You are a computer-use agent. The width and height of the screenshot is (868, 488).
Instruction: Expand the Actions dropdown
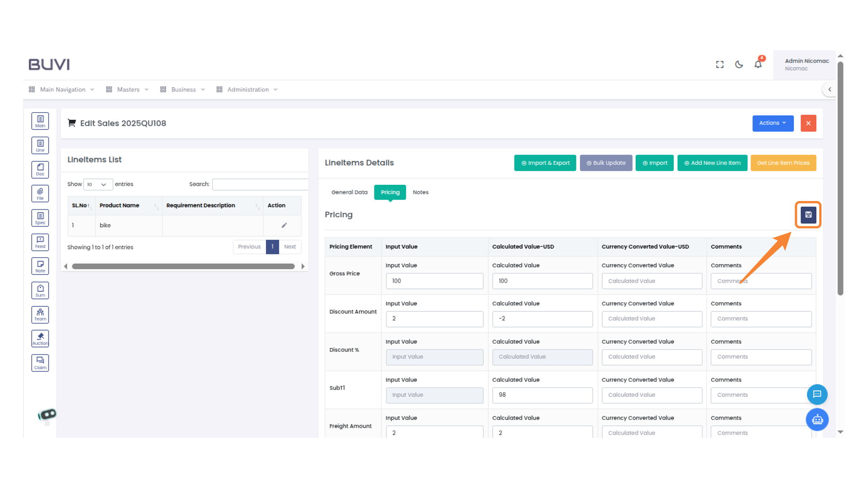click(x=773, y=123)
